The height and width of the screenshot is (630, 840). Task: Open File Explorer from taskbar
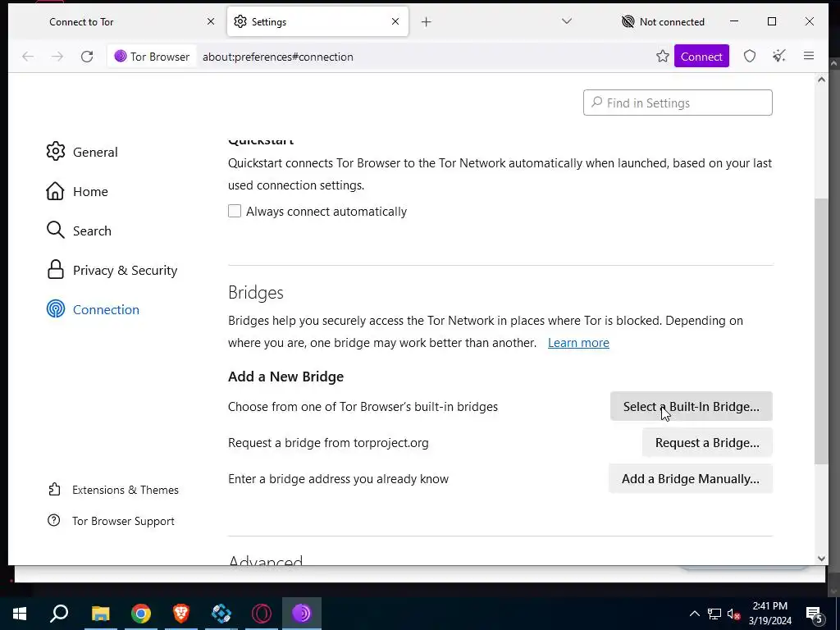click(100, 614)
